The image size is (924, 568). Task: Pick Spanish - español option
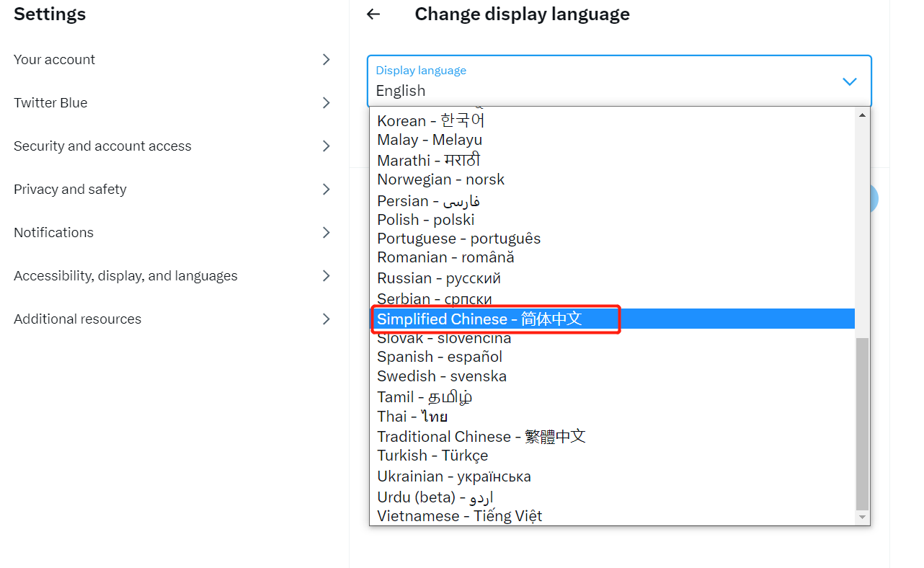pos(439,357)
